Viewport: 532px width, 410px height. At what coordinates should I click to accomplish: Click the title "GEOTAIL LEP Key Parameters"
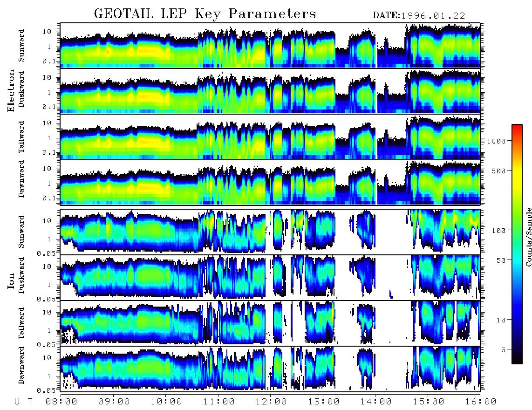205,14
